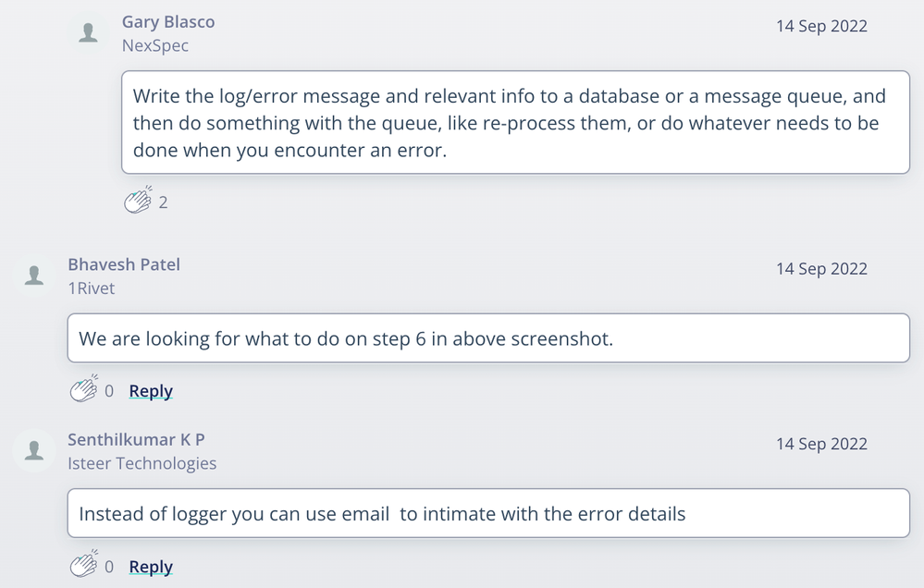The width and height of the screenshot is (924, 588).
Task: Clap for Gary Blasco's comment
Action: [x=137, y=202]
